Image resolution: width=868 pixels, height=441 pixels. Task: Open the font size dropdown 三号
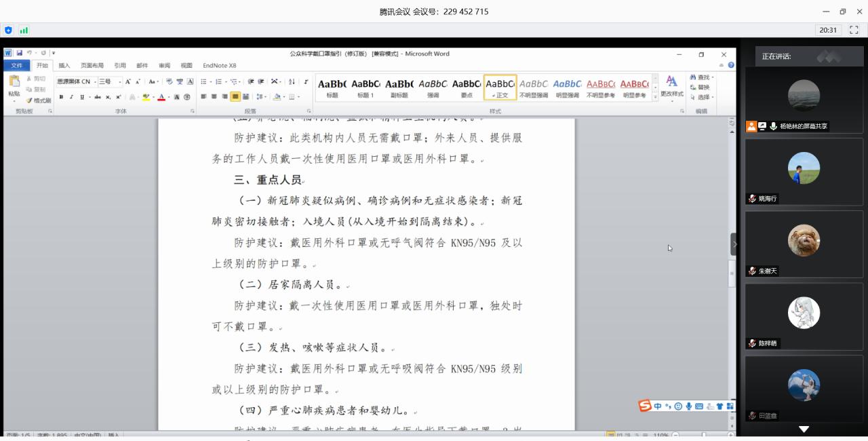pos(110,81)
